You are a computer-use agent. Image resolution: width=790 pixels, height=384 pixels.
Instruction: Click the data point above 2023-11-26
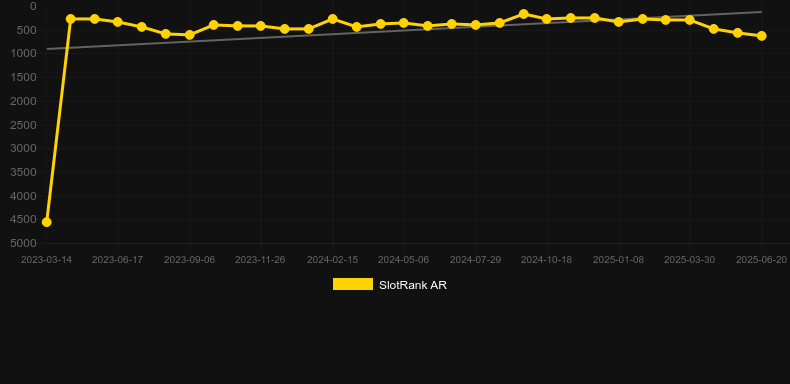tap(260, 26)
